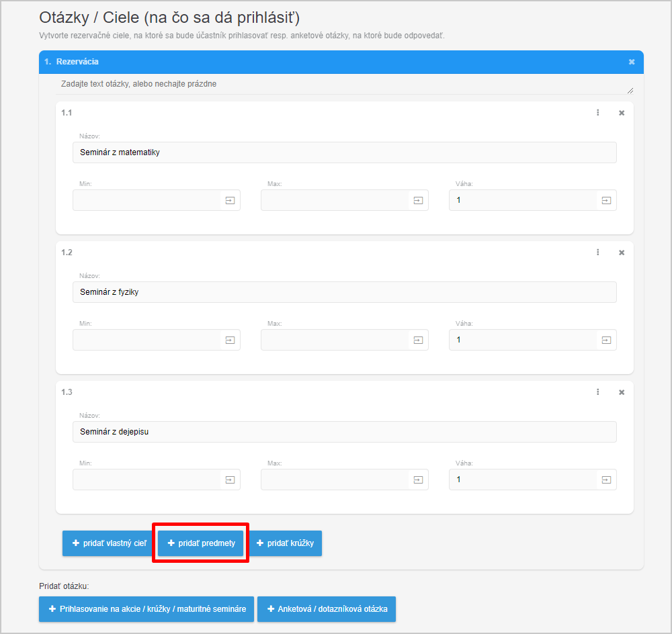Focus the Seminár z matematiky name field
672x634 pixels.
(345, 152)
